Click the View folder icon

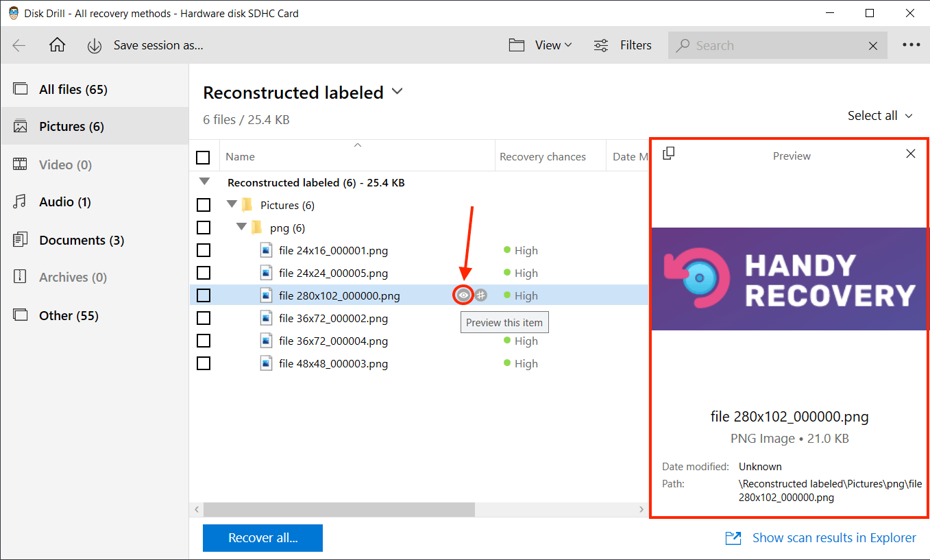517,45
